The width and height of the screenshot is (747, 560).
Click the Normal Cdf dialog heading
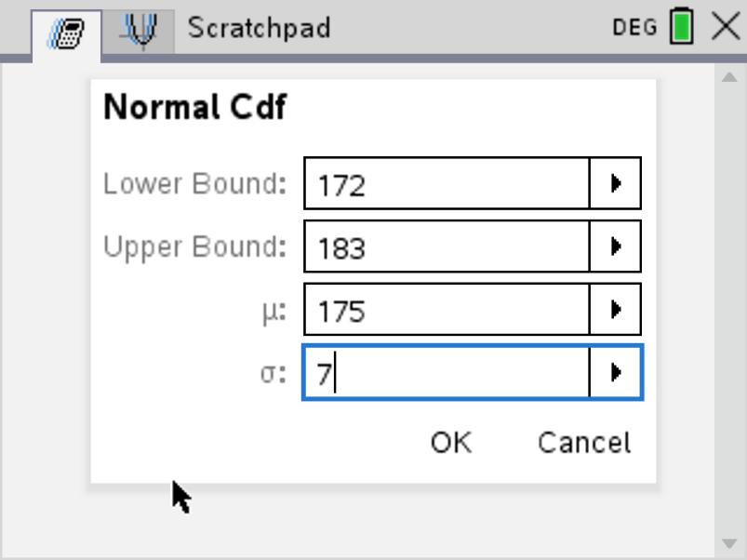194,107
